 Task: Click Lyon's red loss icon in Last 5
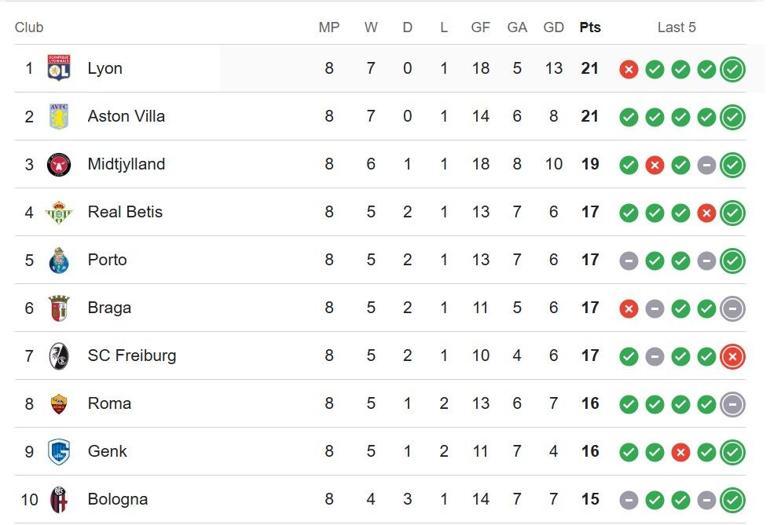point(628,69)
